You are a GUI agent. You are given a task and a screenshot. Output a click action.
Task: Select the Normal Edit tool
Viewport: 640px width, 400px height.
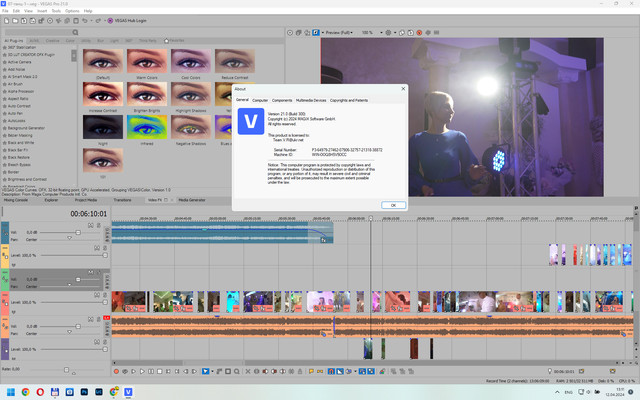(205, 371)
